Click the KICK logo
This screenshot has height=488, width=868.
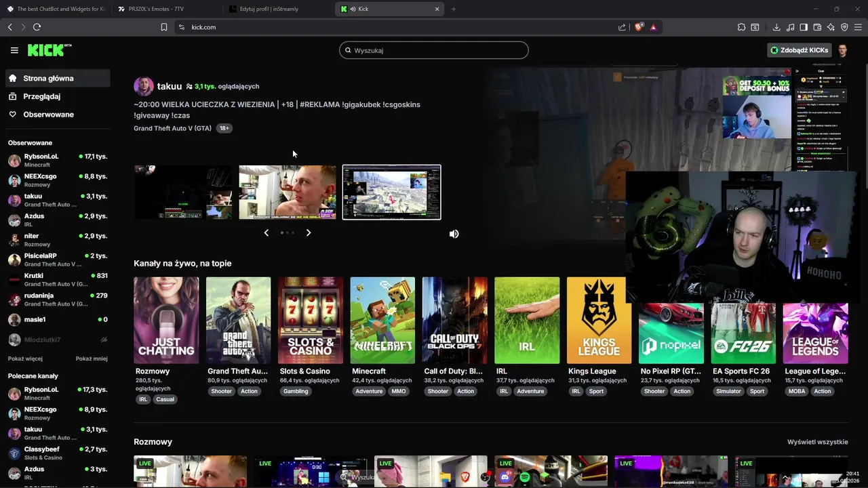(x=49, y=50)
